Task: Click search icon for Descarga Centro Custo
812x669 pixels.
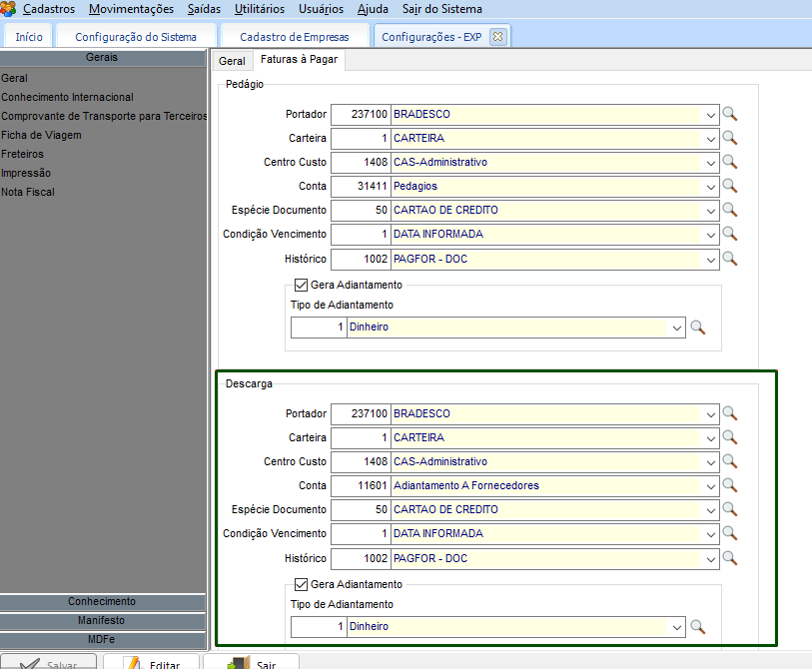Action: click(730, 461)
